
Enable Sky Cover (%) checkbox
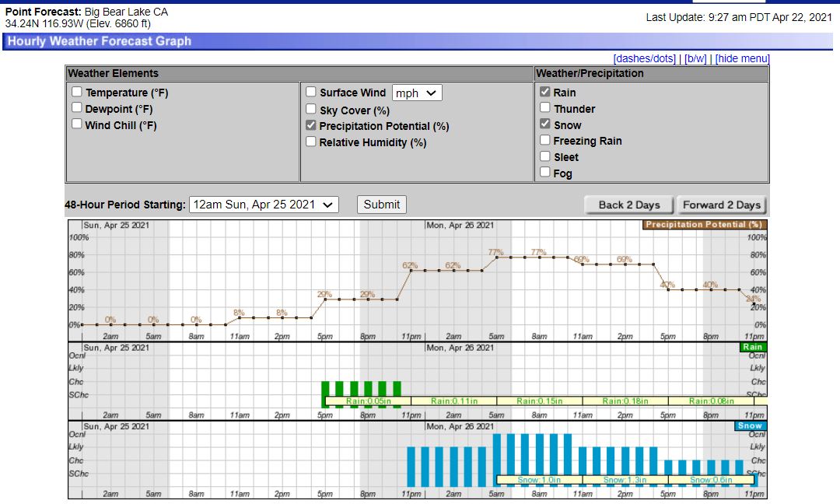(311, 110)
